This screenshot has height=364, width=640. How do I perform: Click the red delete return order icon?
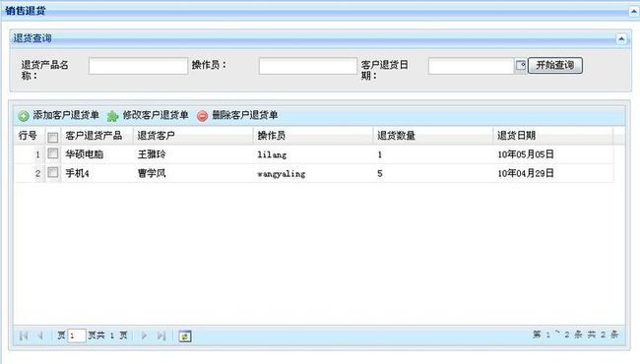tap(202, 116)
